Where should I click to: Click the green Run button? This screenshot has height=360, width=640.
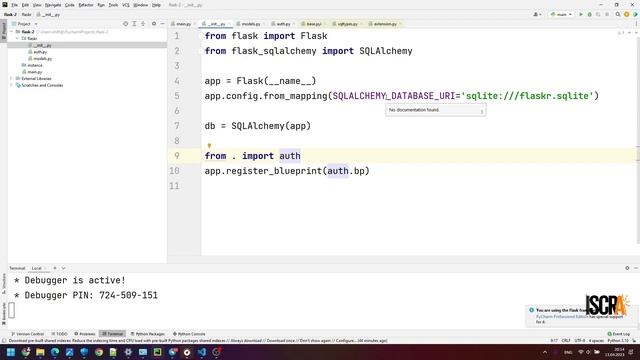click(x=581, y=14)
